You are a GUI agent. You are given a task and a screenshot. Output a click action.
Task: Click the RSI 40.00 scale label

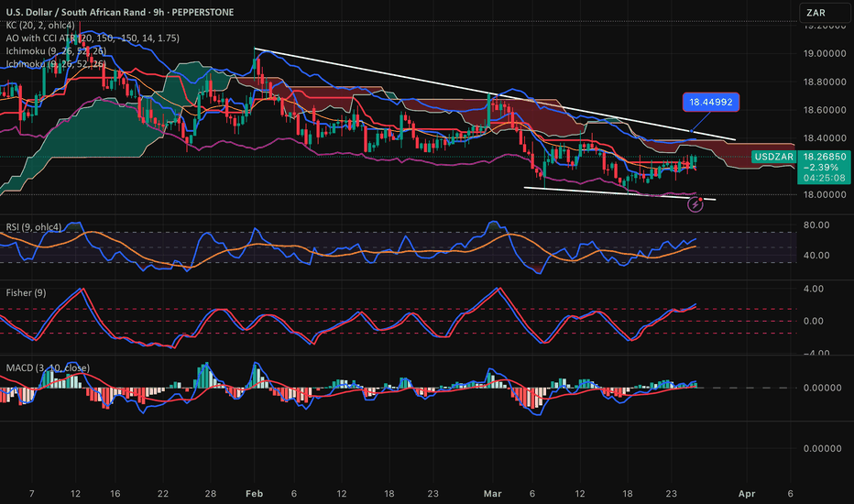[x=816, y=255]
